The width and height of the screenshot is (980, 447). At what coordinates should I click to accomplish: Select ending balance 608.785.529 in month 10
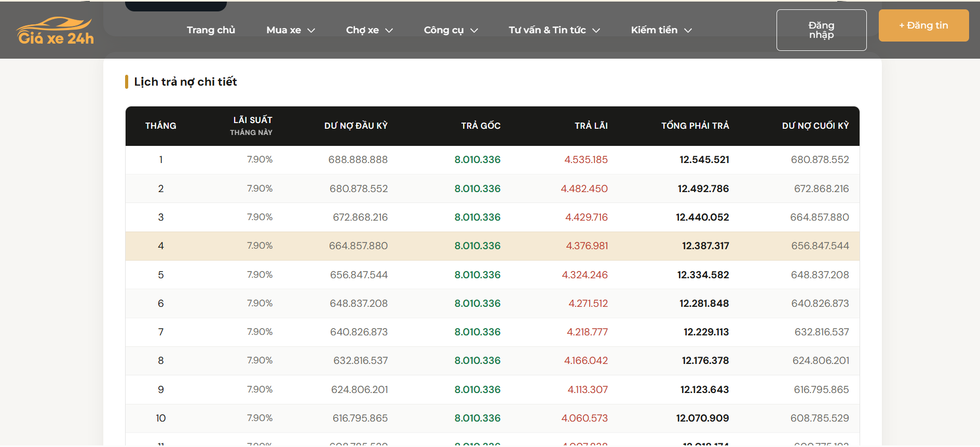[x=820, y=418]
